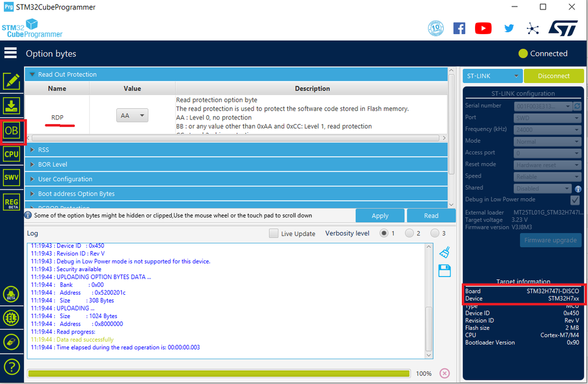The image size is (588, 384).
Task: Open the Access port dropdown
Action: pyautogui.click(x=547, y=153)
